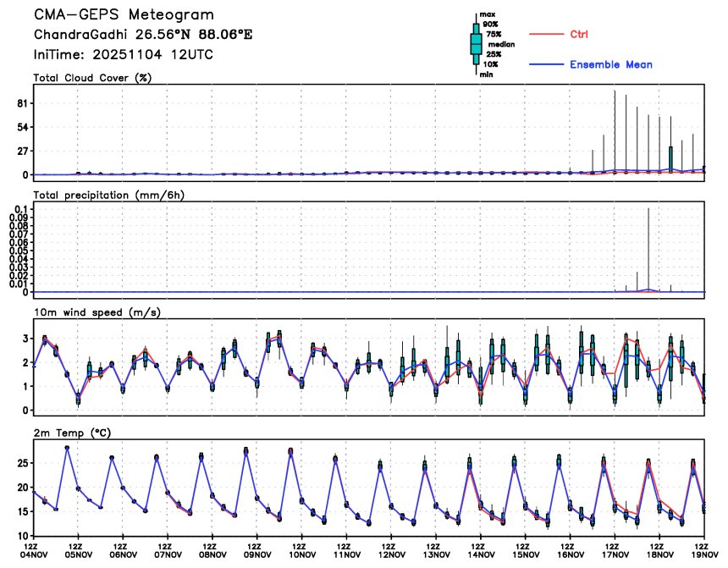Click the 27 tick on cloud cover axis
Screen dimensions: 728x568
tap(22, 152)
